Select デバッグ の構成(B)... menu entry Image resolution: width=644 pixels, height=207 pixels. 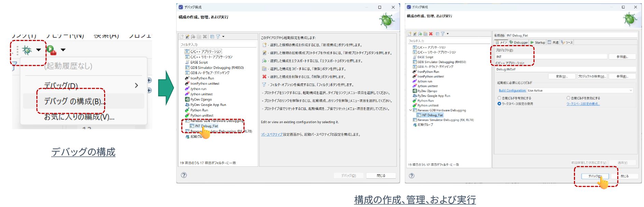tap(73, 101)
